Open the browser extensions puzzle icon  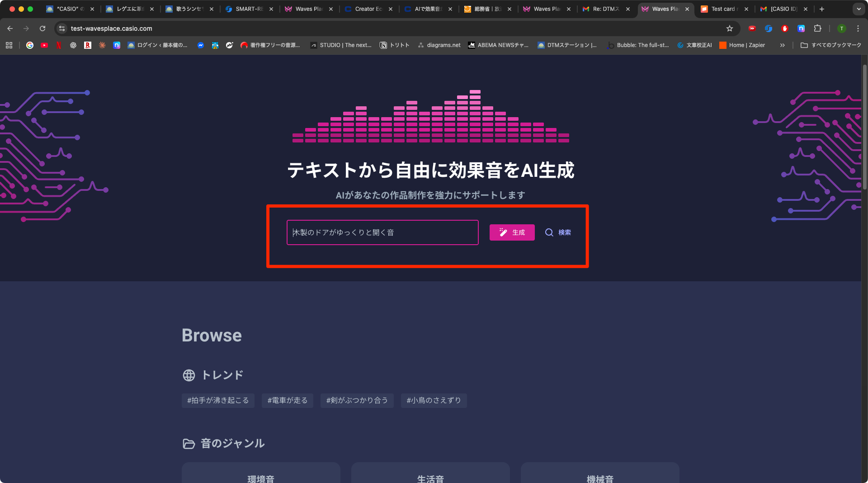pos(817,28)
